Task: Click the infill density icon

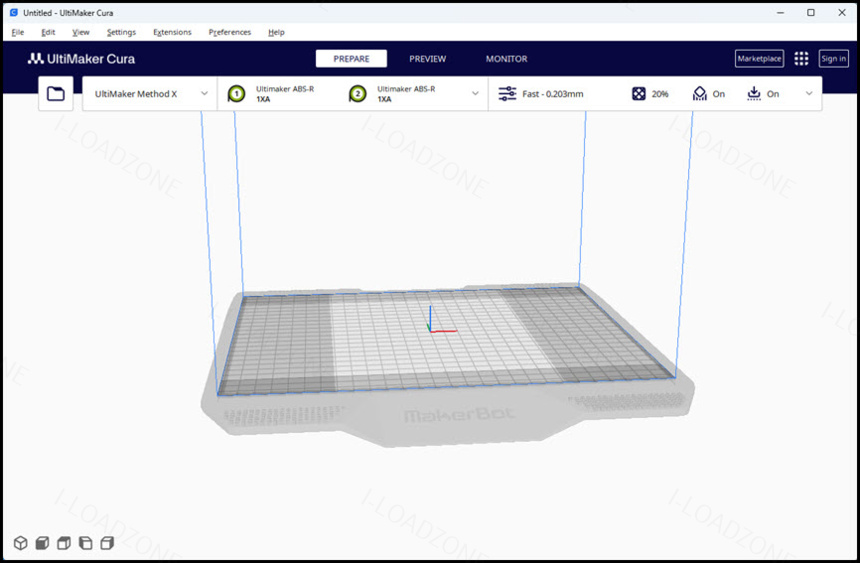Action: pos(638,94)
